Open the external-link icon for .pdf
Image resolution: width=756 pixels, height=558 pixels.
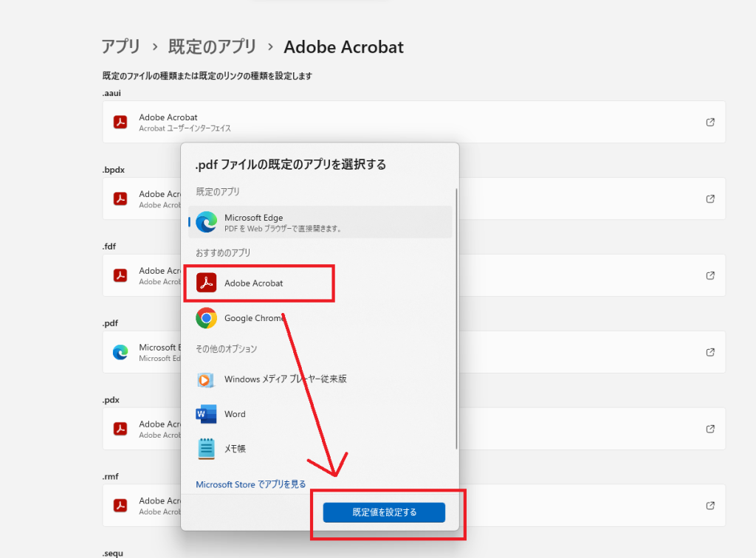pos(710,352)
